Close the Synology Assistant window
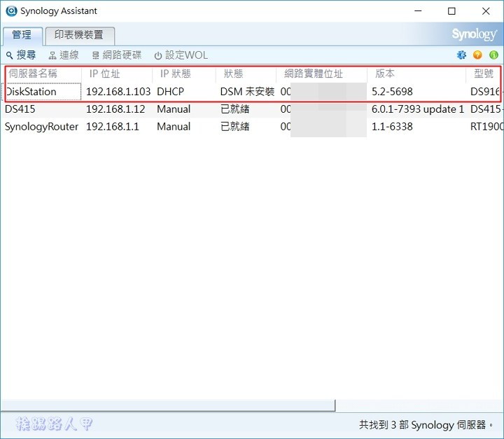Image resolution: width=504 pixels, height=439 pixels. point(486,11)
